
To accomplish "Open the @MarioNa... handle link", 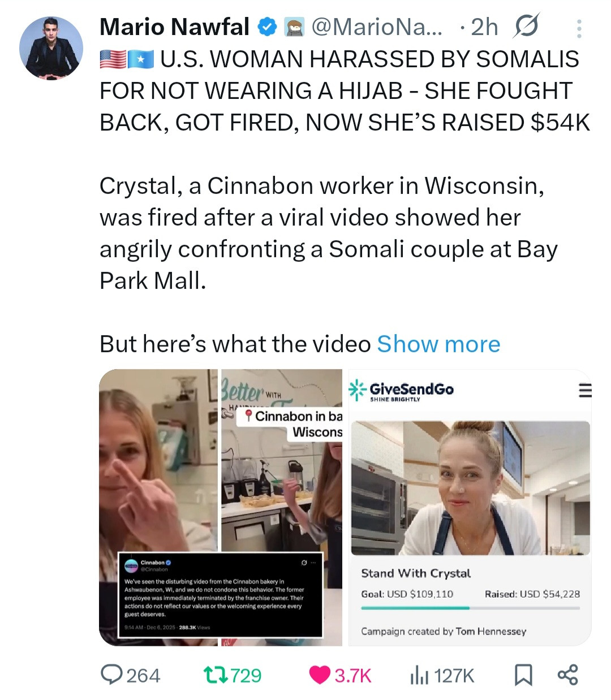I will click(378, 27).
